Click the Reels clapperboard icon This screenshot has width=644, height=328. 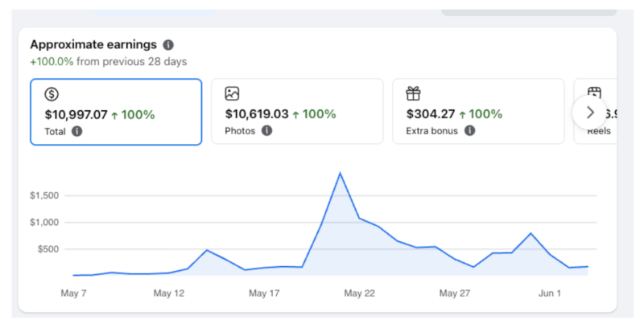[594, 92]
